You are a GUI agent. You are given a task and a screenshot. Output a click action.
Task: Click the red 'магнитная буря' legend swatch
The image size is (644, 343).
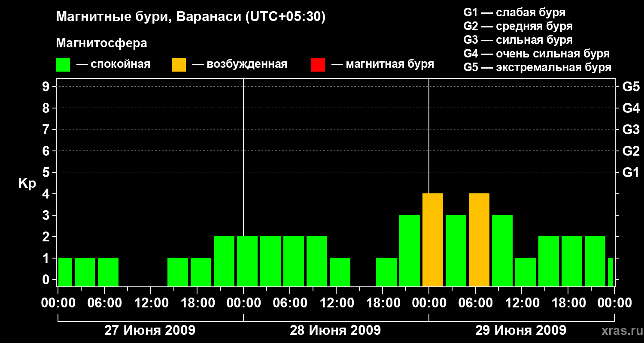[x=318, y=65]
